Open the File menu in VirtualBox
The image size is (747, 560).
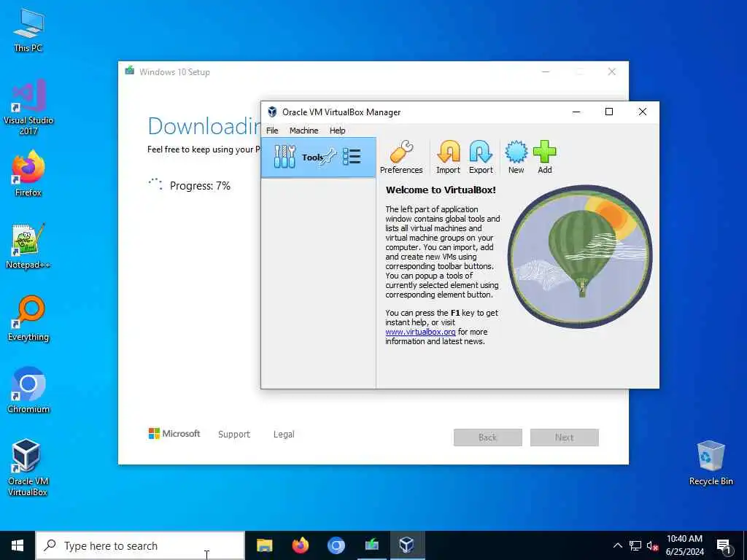[272, 131]
